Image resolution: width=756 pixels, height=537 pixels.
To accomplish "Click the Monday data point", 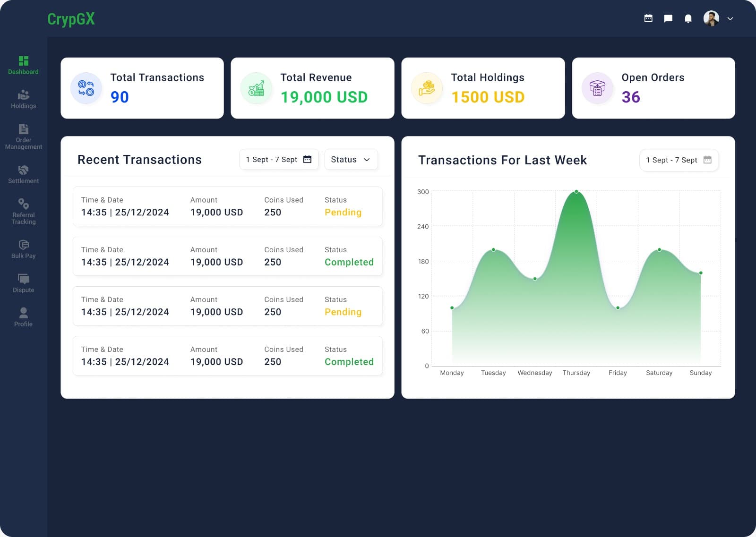I will pos(452,308).
